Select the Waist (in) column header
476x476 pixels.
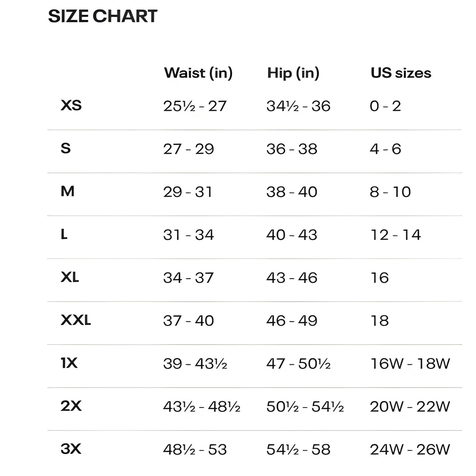[198, 73]
